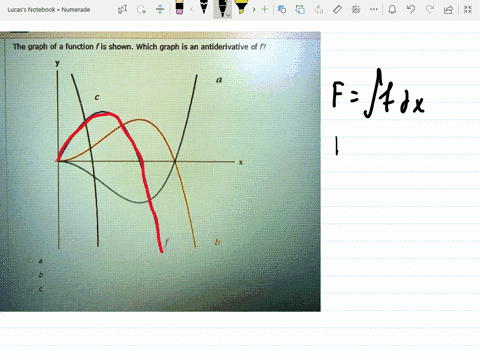The width and height of the screenshot is (480, 360).
Task: Click curve label a on the graph
Action: coord(219,80)
